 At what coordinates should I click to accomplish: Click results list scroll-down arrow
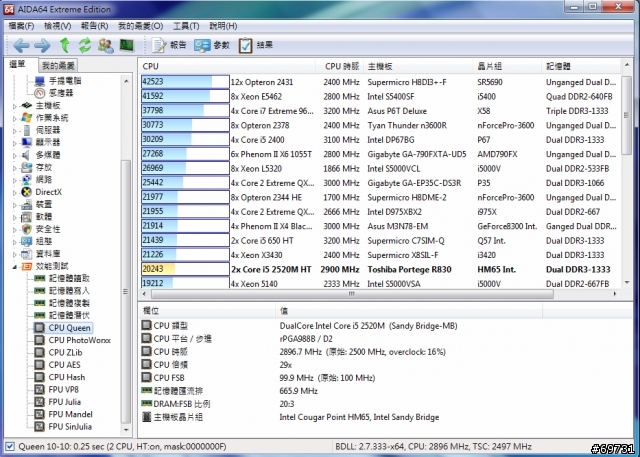click(627, 282)
